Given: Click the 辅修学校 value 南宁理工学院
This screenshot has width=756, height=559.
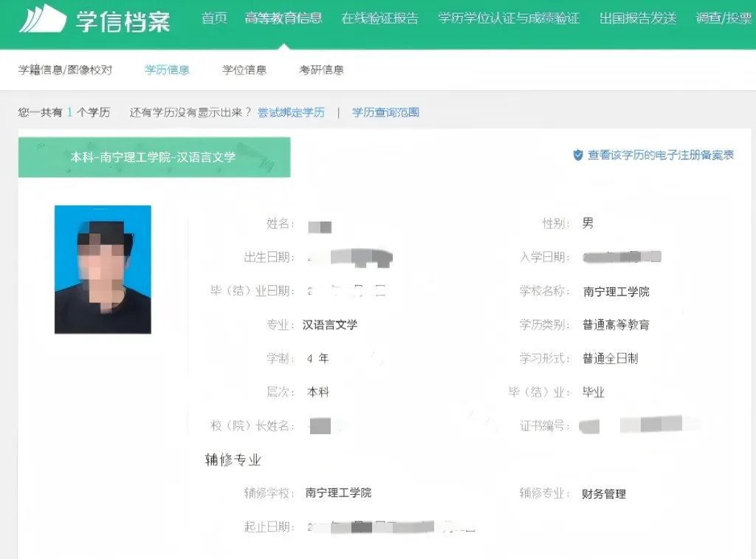Looking at the screenshot, I should coord(338,493).
